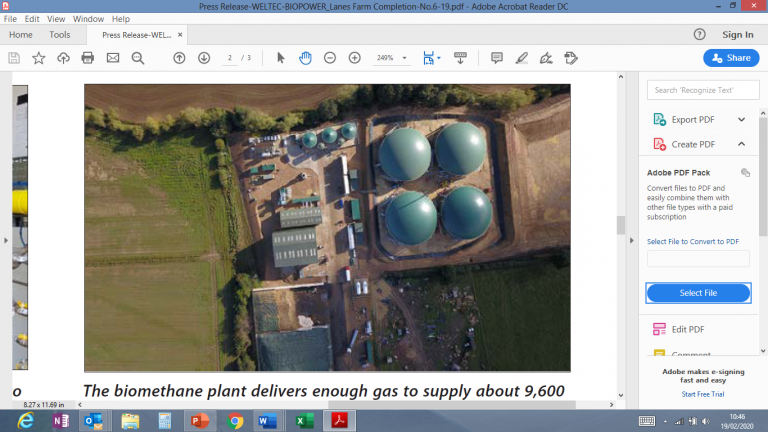Click the Start Free Trial link
Viewport: 768px width, 432px height.
click(702, 394)
